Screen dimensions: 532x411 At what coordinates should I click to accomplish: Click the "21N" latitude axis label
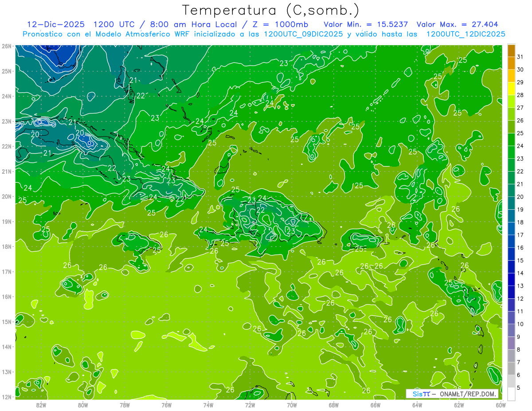(6, 171)
